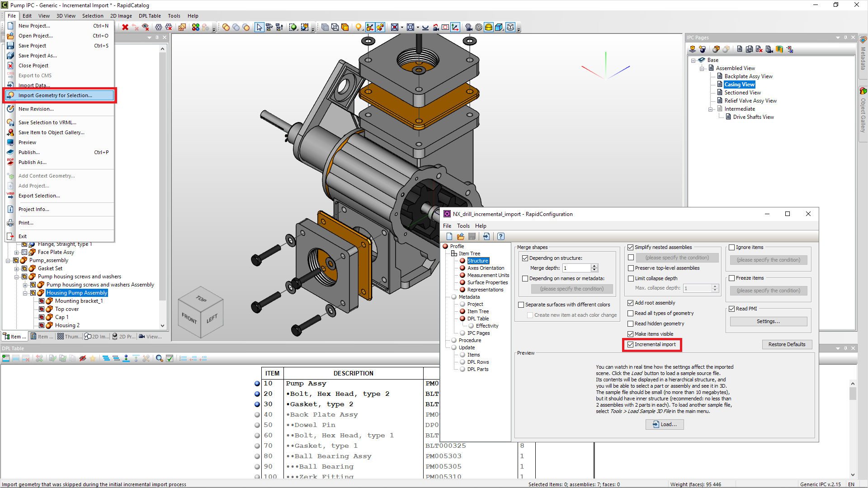Enable Simplify nested assemblies checkbox
This screenshot has width=868, height=488.
coord(630,247)
